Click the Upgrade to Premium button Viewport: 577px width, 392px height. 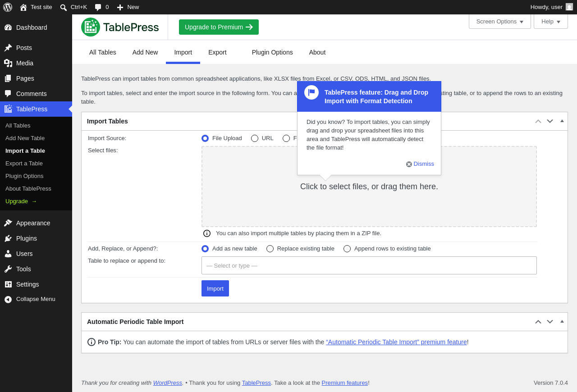219,27
